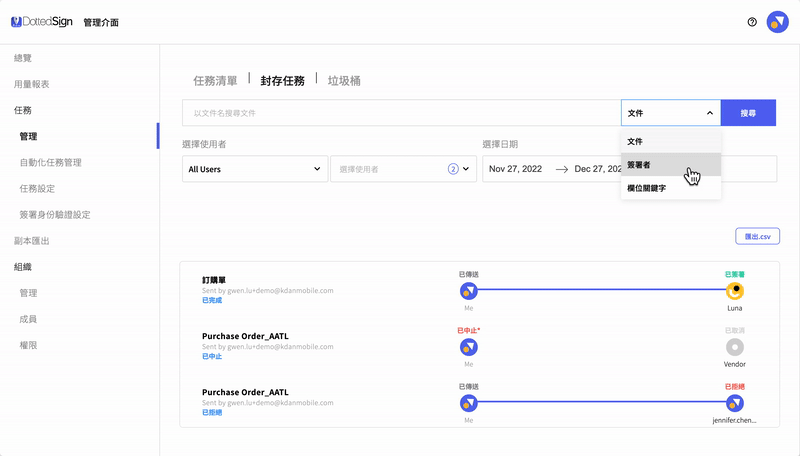Select 管理 under 組織 in sidebar
This screenshot has height=456, width=800.
click(x=28, y=293)
